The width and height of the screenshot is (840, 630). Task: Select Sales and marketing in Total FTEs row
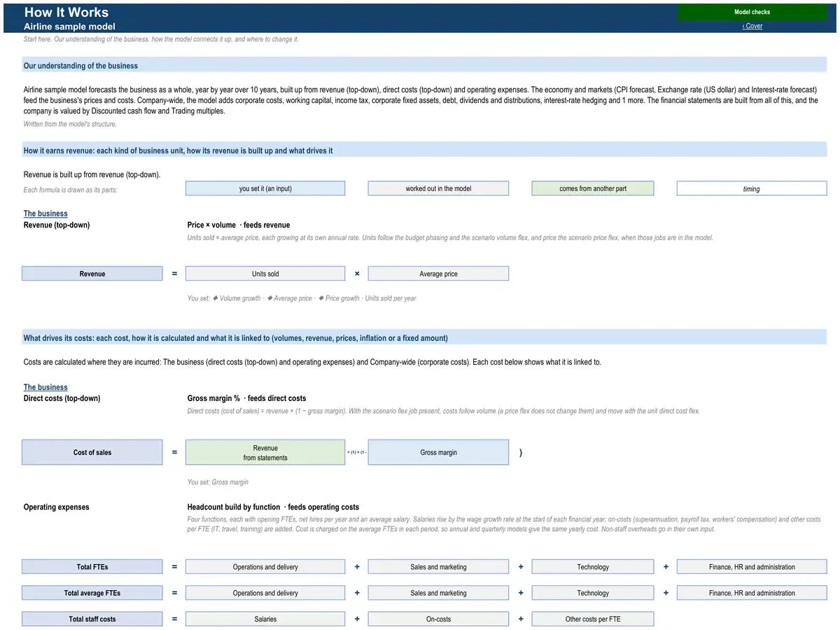[x=438, y=567]
